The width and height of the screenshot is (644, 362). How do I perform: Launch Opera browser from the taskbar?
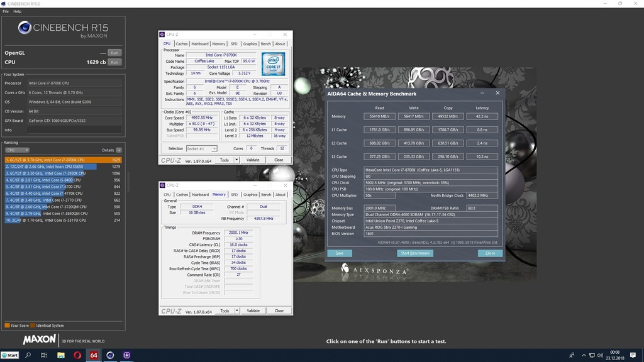coord(77,355)
